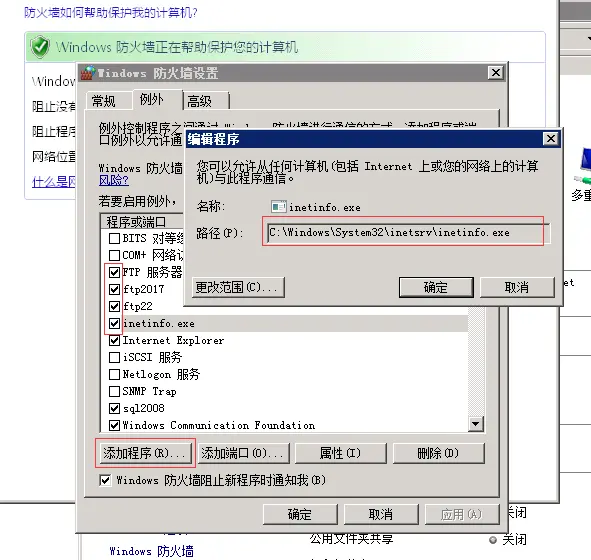Click the inetinfo.exe program icon beside name

click(x=279, y=207)
